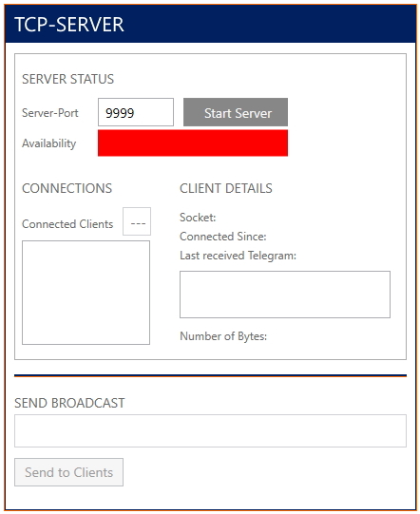Click the Server-Port label
The image size is (420, 514).
[x=50, y=113]
